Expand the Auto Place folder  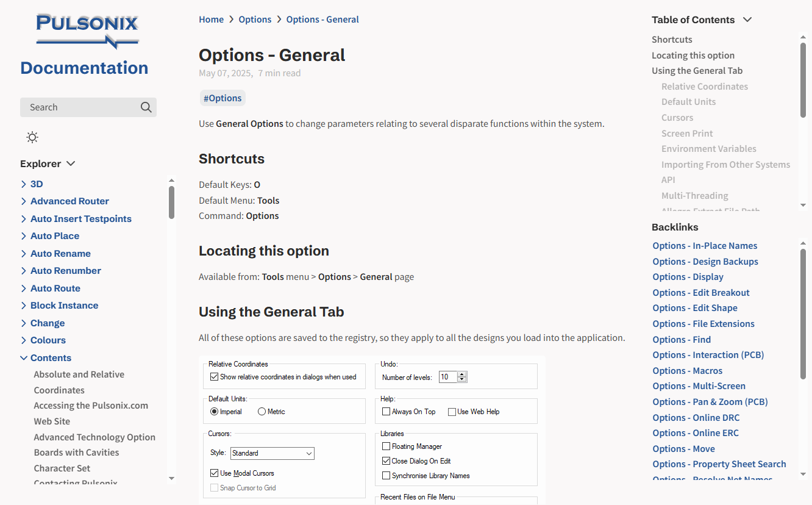point(55,236)
